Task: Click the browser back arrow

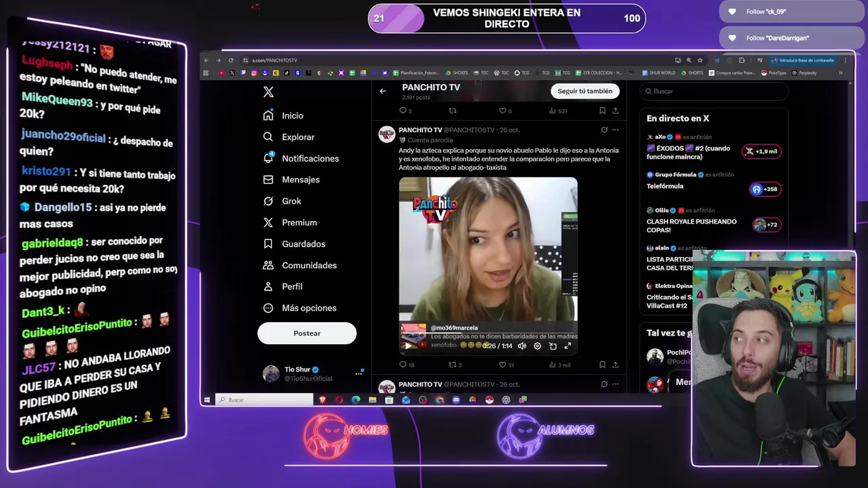Action: click(207, 60)
